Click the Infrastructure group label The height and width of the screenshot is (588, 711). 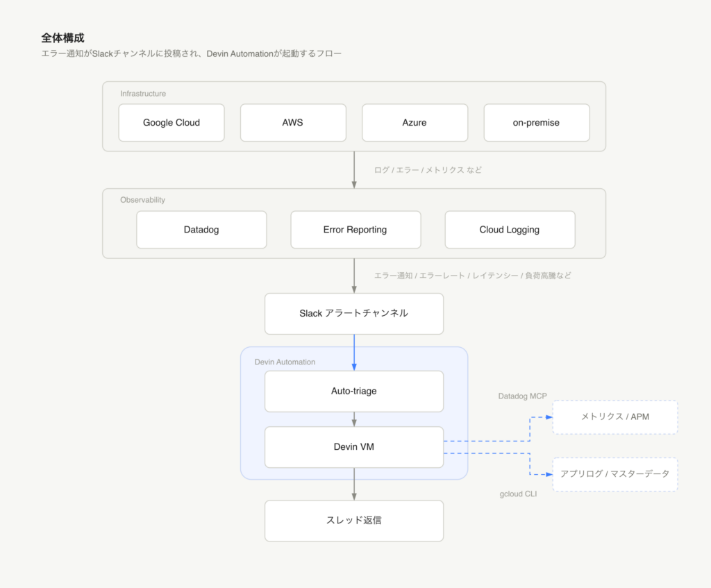tap(143, 94)
